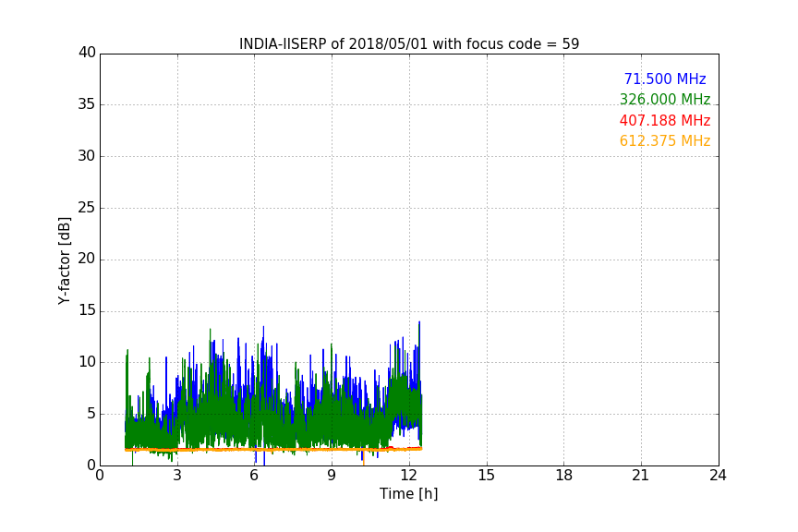The image size is (798, 532).
Task: Click the 'Y-factor [dB]' axis label
Action: point(64,260)
